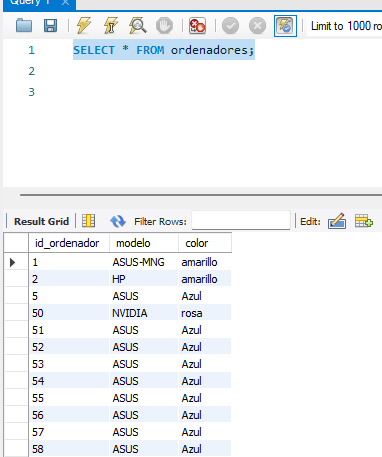Screen dimensions: 382x457
Task: Insert new row table-plus icon
Action: [x=364, y=221]
